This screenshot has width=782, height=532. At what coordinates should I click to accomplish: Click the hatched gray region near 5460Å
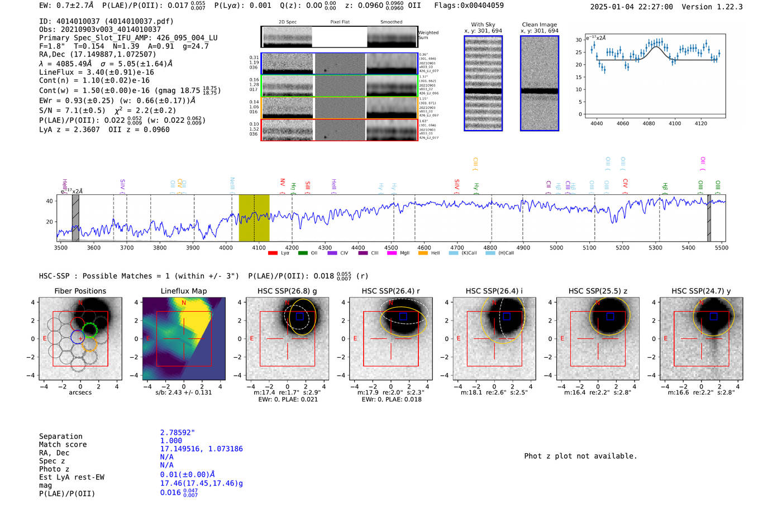[709, 218]
